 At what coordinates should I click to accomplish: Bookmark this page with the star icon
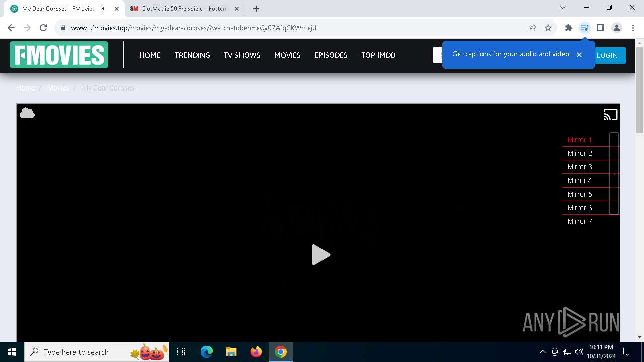point(548,28)
